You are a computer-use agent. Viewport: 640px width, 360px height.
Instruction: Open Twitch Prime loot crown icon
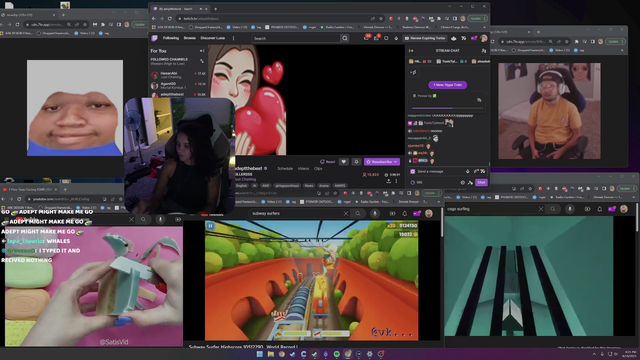(x=387, y=38)
